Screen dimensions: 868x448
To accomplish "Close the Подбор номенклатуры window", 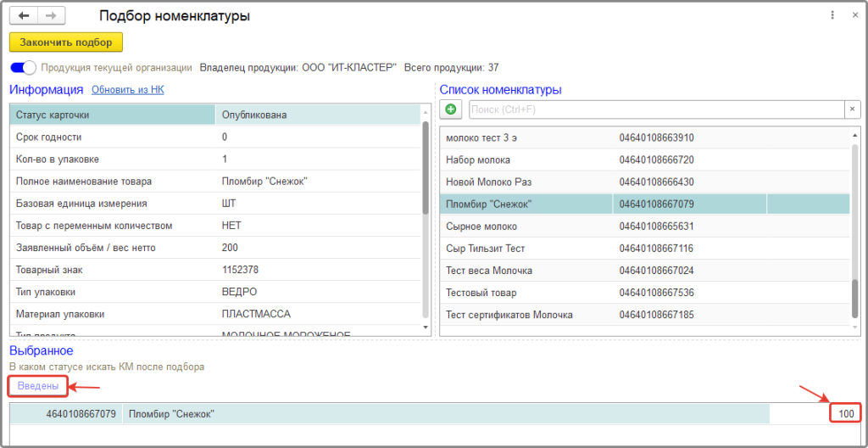I will pyautogui.click(x=854, y=16).
